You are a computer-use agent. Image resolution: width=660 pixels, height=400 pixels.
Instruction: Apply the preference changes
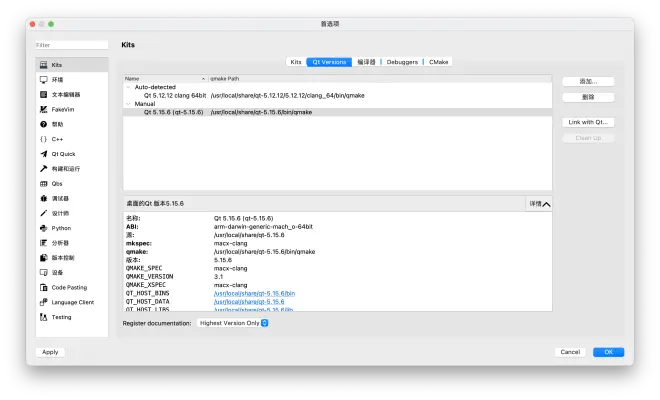click(x=50, y=352)
